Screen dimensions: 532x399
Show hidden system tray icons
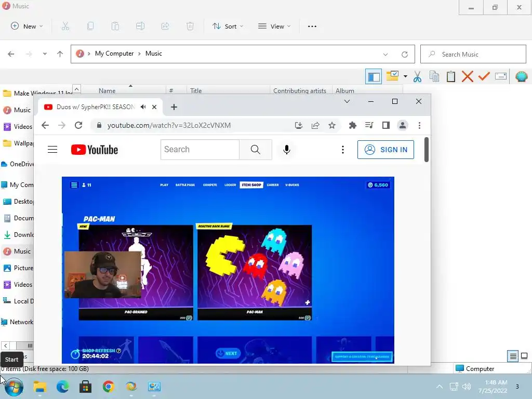(x=440, y=387)
